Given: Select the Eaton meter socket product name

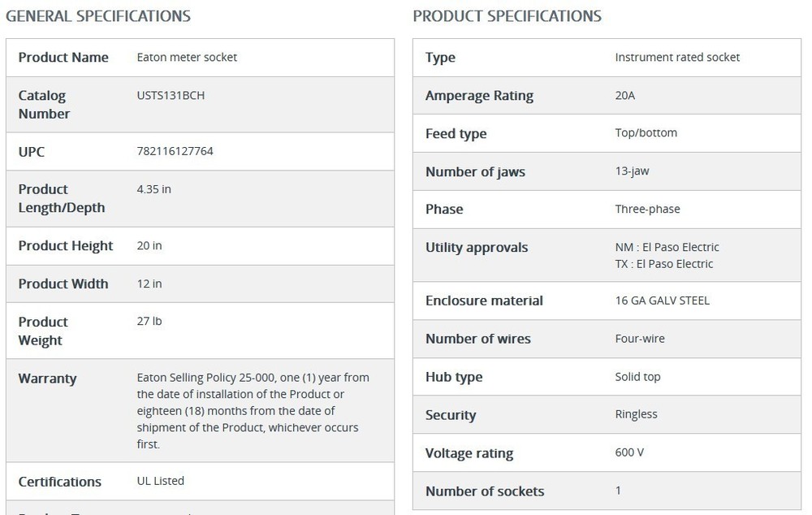Looking at the screenshot, I should [187, 57].
